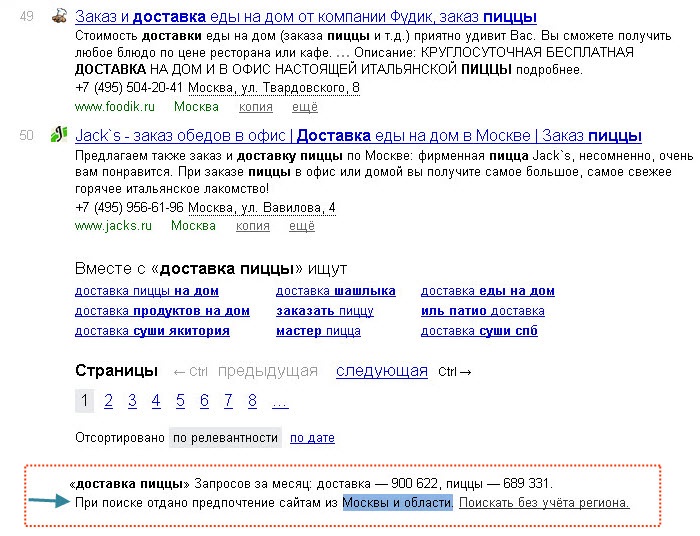Image resolution: width=700 pixels, height=536 pixels.
Task: Click monthly query count 689 331
Action: pos(526,484)
